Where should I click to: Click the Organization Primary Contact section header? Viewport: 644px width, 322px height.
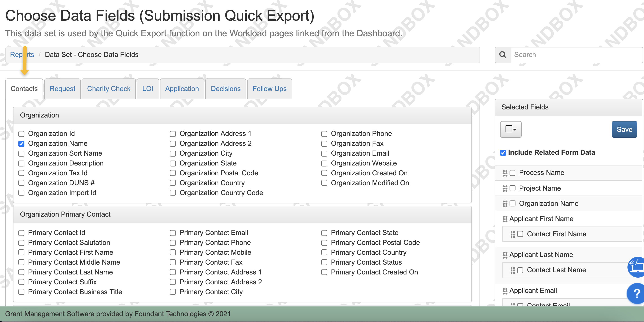click(242, 214)
